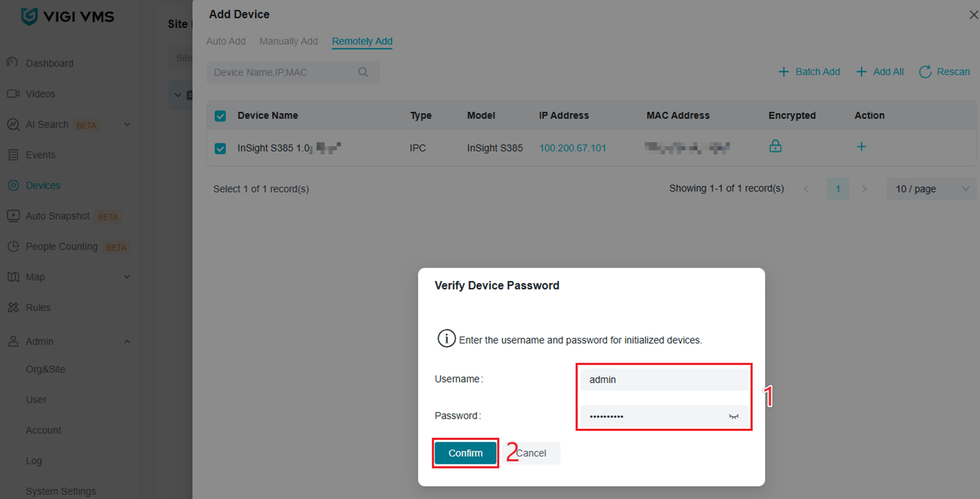
Task: Click the lock icon in Encrypted column
Action: (x=775, y=146)
